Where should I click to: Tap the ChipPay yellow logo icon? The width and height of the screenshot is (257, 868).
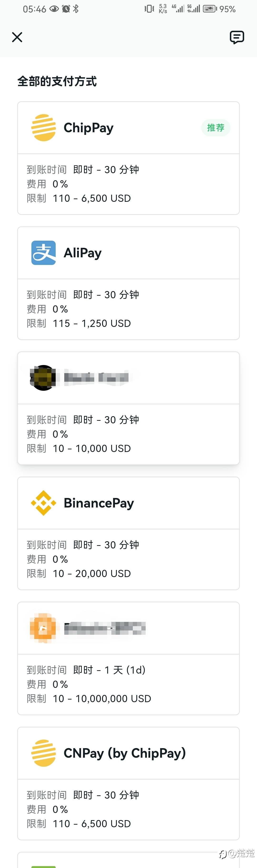coord(43,128)
